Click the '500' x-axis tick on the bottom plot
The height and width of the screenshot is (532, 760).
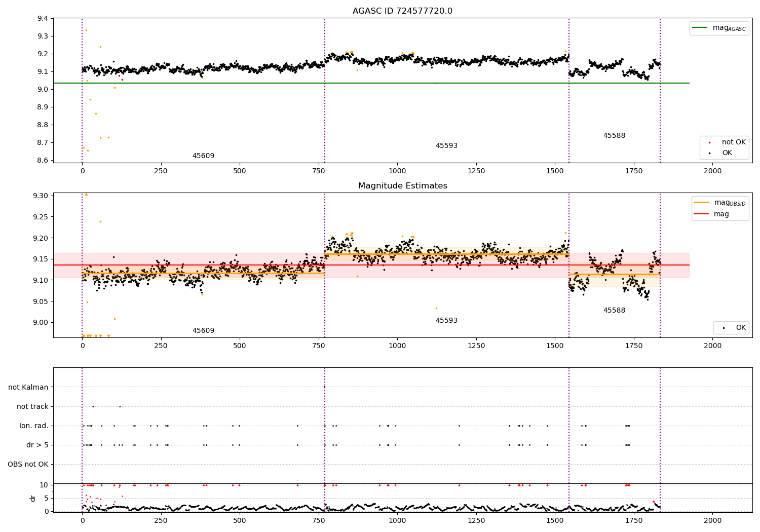pyautogui.click(x=240, y=521)
